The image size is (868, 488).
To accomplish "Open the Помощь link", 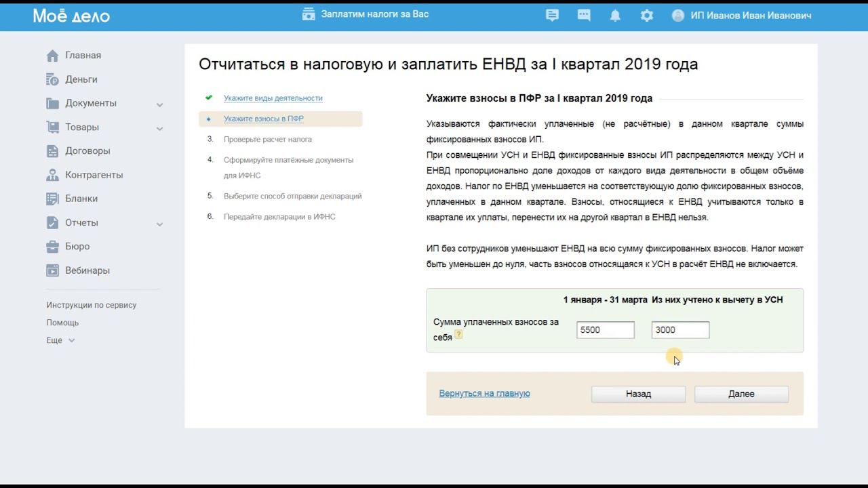I will click(62, 323).
